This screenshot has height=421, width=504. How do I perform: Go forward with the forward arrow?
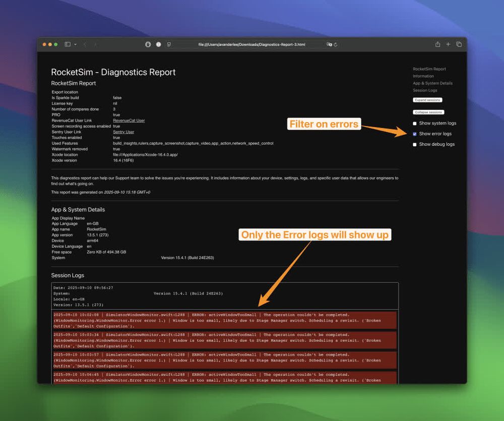pos(95,44)
